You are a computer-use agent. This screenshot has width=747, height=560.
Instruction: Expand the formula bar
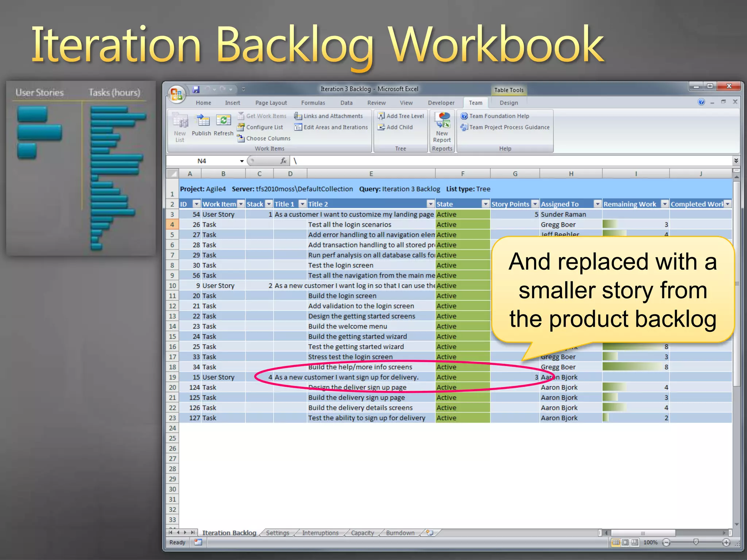click(736, 161)
